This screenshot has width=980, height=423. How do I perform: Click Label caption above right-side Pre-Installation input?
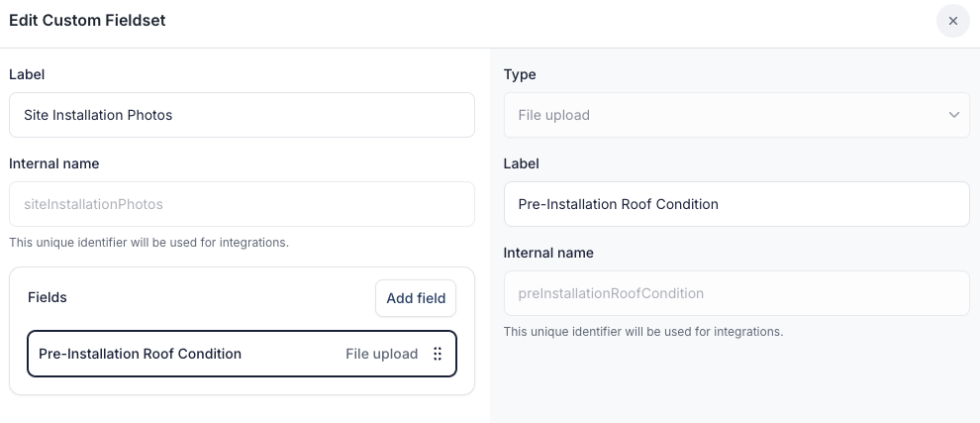point(521,163)
